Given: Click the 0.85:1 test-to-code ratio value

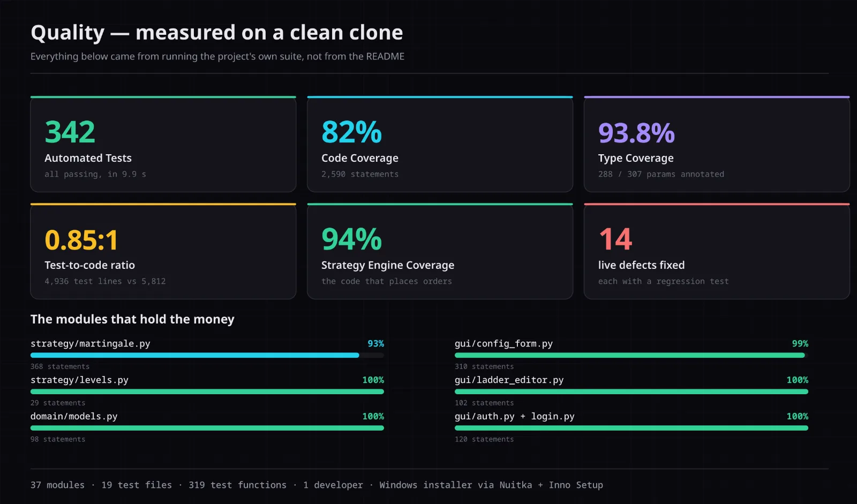Looking at the screenshot, I should click(81, 240).
